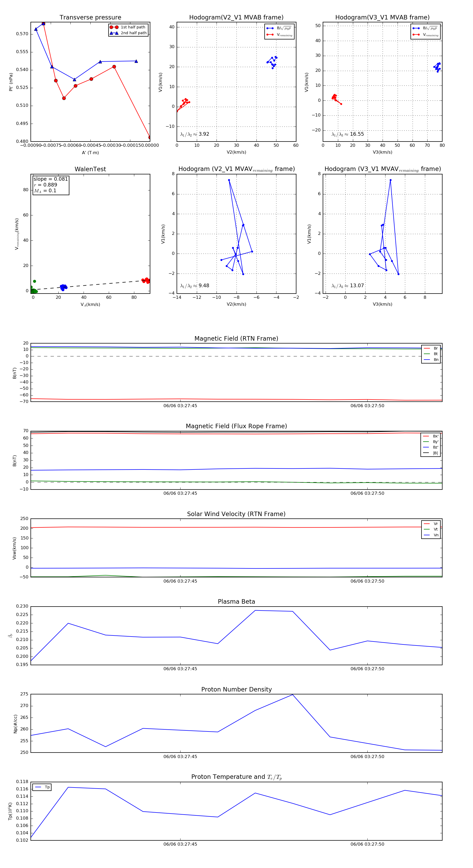Click the lowest red point in Transverse pressure
Screen dimensions: 473x868
click(x=150, y=138)
